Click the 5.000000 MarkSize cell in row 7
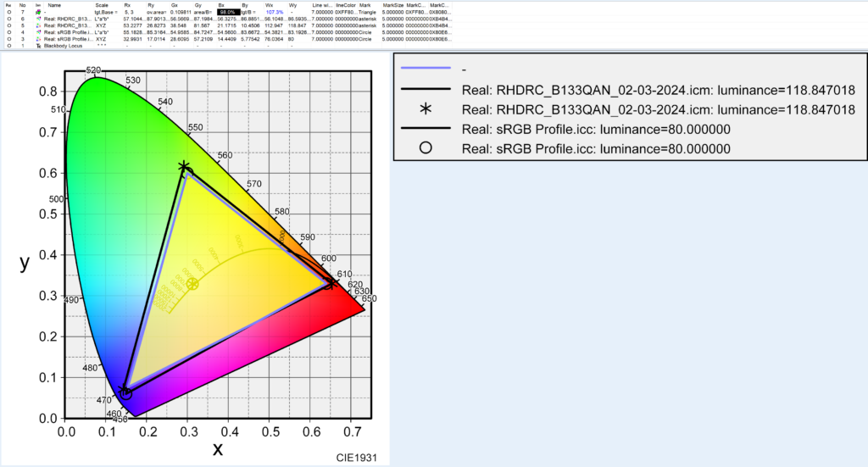Viewport: 868px width, 467px height. click(x=393, y=12)
